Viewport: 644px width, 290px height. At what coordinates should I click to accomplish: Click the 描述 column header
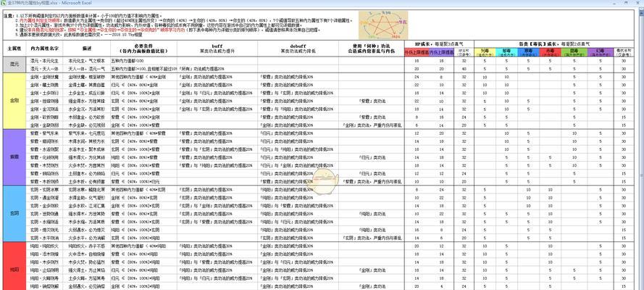(86, 49)
